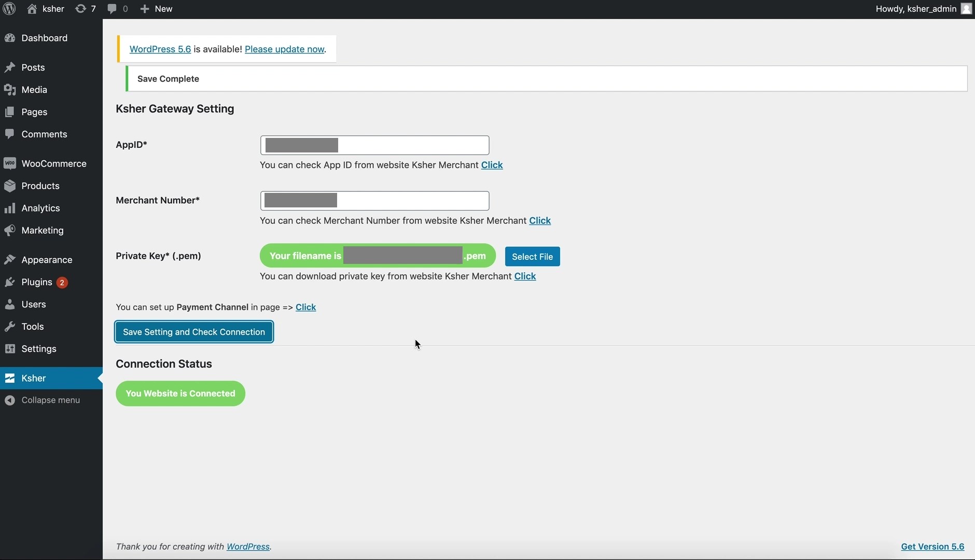Open the Get Version 5.6 link
The height and width of the screenshot is (560, 975).
coord(932,547)
